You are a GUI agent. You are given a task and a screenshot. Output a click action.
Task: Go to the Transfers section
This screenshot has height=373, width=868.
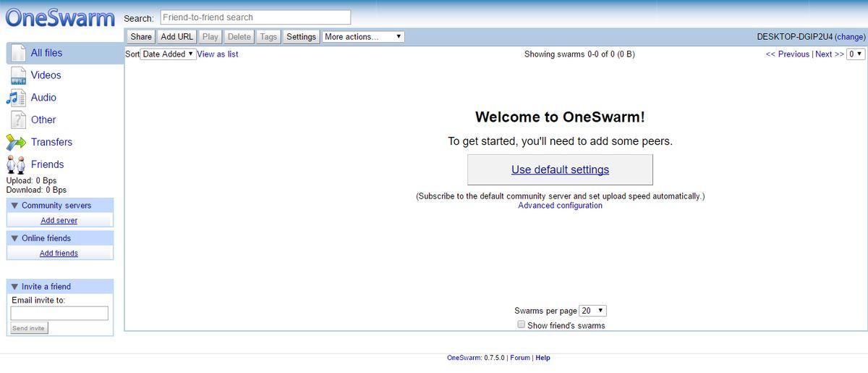coord(51,142)
